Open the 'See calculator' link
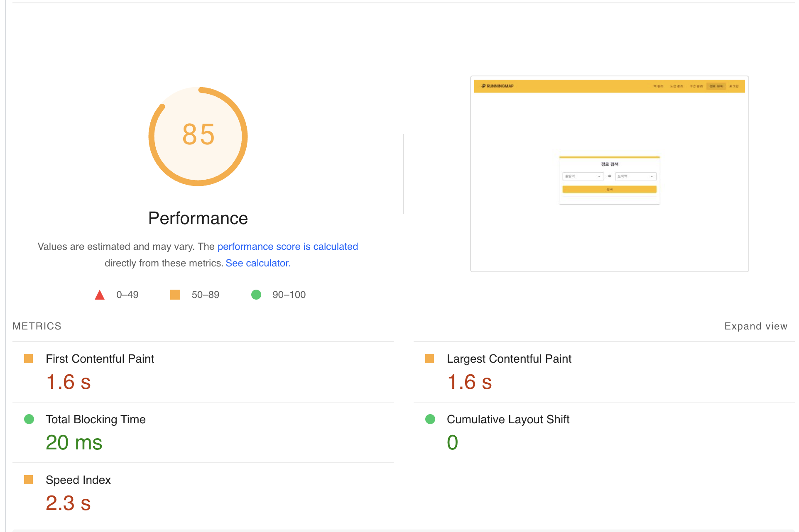799x532 pixels. coord(257,263)
